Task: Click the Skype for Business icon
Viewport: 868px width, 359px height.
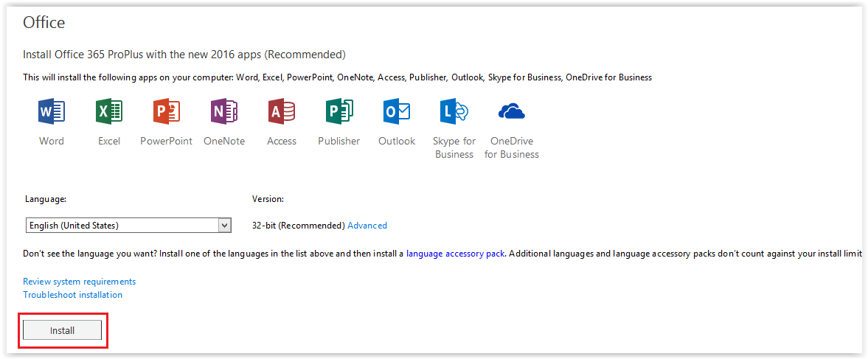Action: pyautogui.click(x=454, y=113)
